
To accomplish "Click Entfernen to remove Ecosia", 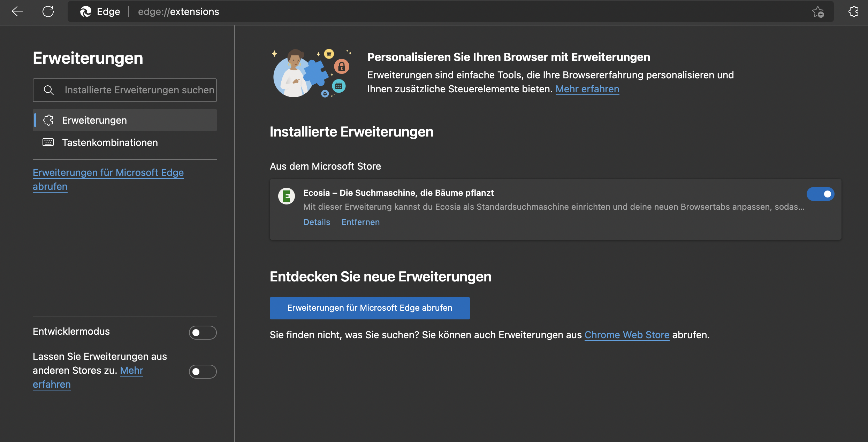I will point(360,222).
